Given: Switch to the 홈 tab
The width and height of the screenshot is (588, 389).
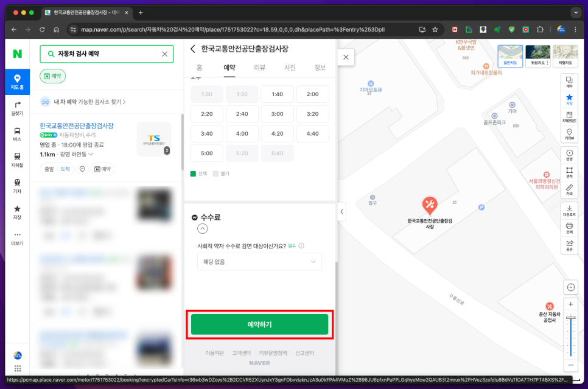Looking at the screenshot, I should point(199,68).
